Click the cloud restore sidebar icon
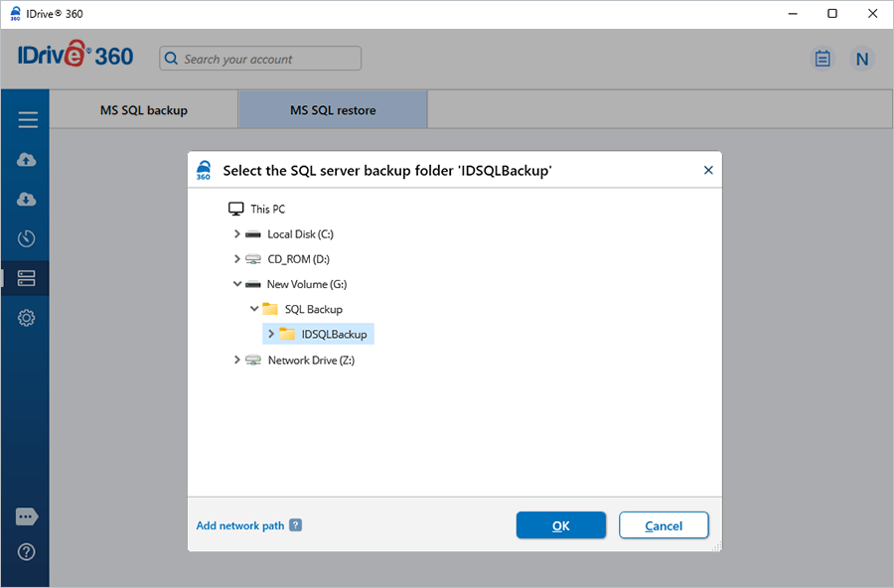The width and height of the screenshot is (894, 588). (x=27, y=200)
